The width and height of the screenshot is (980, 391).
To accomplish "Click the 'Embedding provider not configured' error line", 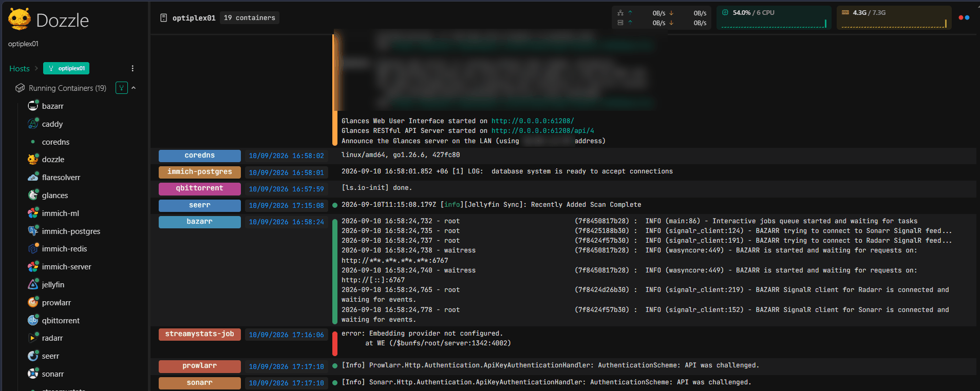I will (422, 334).
